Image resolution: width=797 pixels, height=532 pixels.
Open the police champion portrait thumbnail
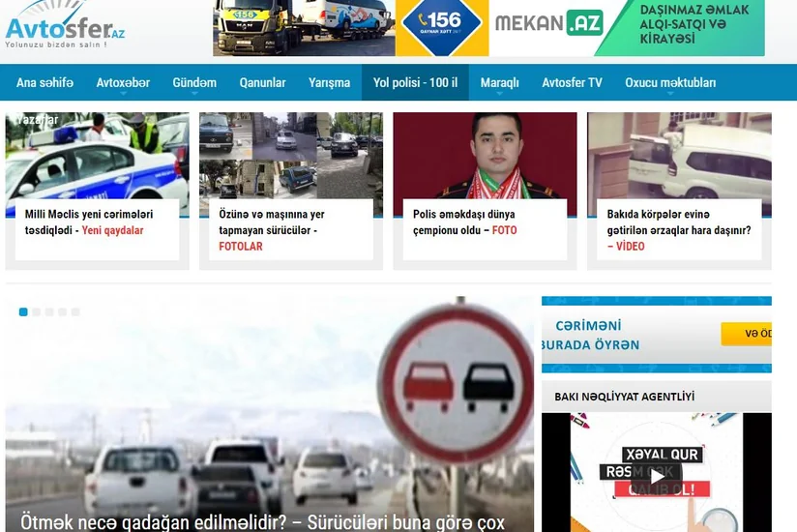(485, 156)
